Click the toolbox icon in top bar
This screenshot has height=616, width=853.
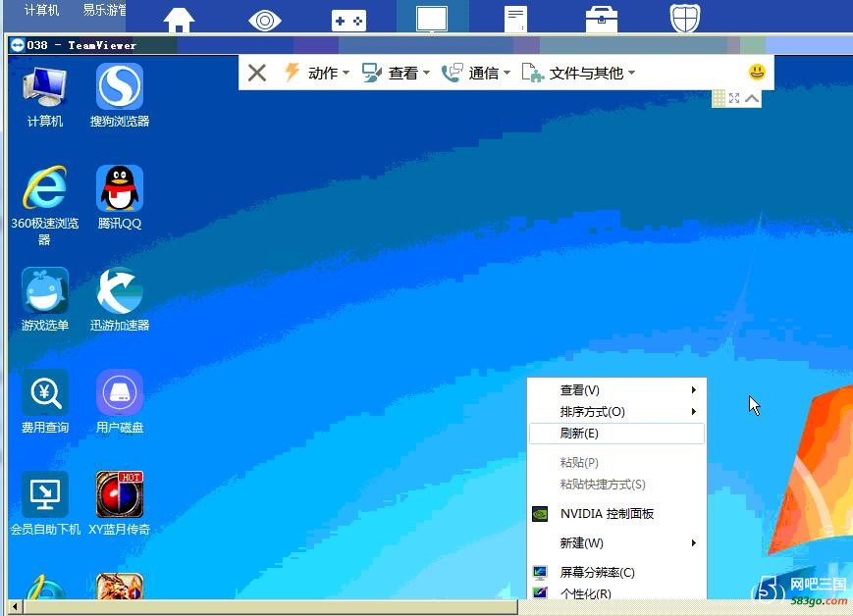coord(601,20)
